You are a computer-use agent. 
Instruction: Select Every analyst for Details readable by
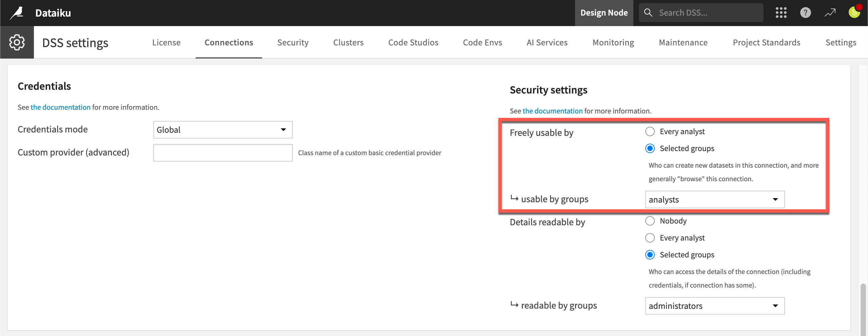pos(650,238)
